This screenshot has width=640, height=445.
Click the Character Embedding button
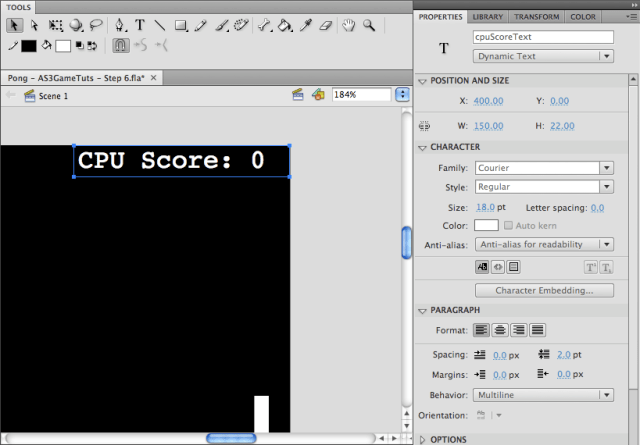[x=543, y=290]
